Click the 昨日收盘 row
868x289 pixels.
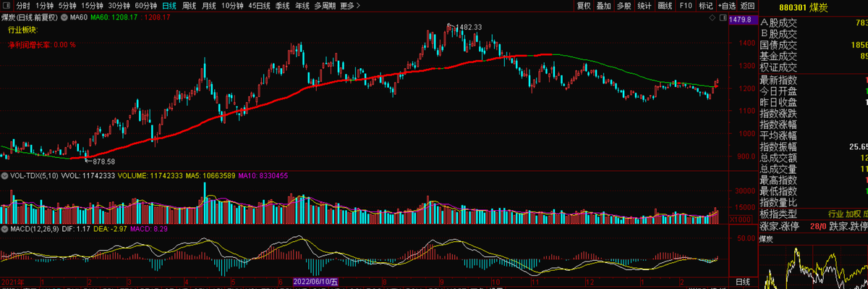click(x=813, y=102)
